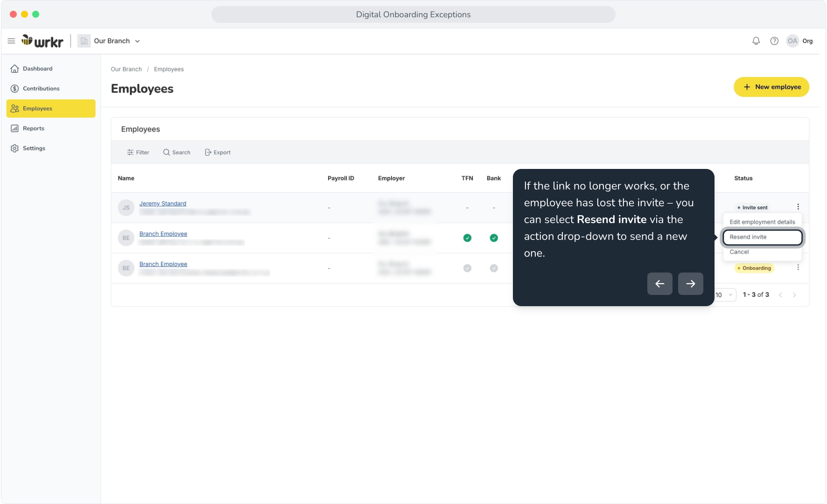Go to the previous table page
Screen dimensions: 827x504
[780, 295]
